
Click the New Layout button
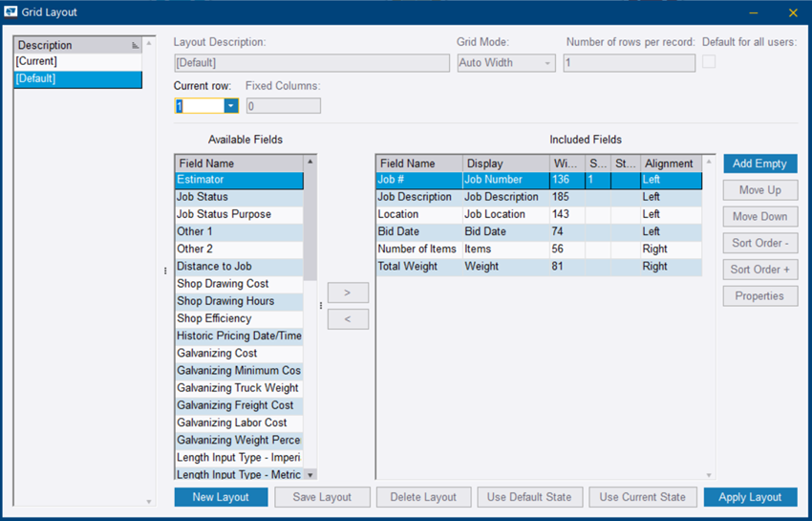point(221,497)
